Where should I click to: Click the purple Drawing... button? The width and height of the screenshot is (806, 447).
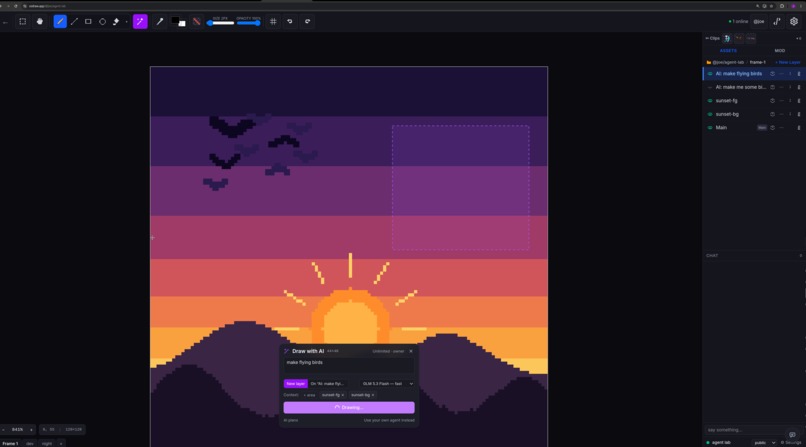click(349, 407)
